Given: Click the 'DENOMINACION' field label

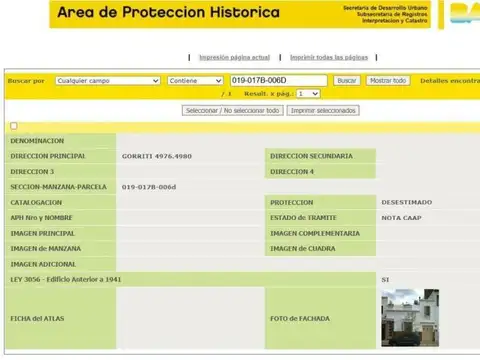Looking at the screenshot, I should [37, 141].
